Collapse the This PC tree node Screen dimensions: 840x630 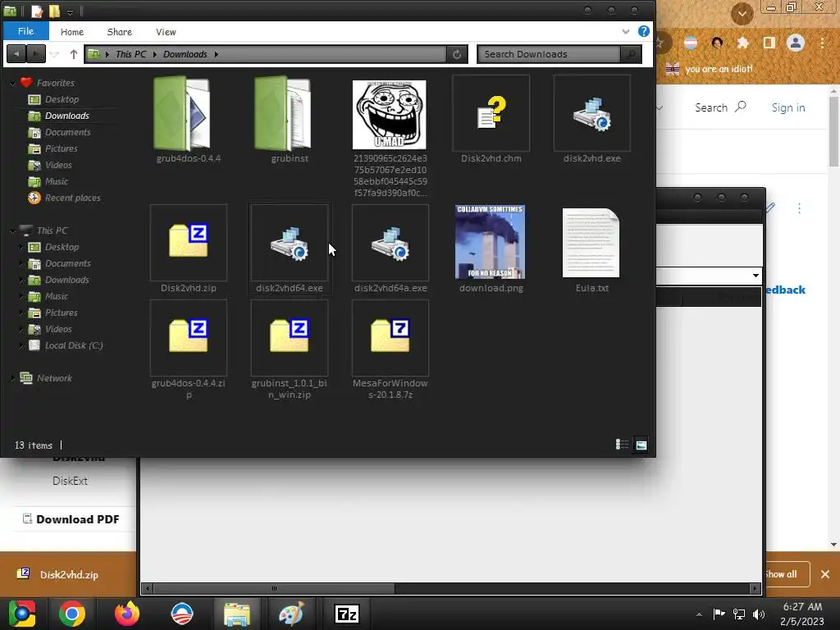pos(12,231)
